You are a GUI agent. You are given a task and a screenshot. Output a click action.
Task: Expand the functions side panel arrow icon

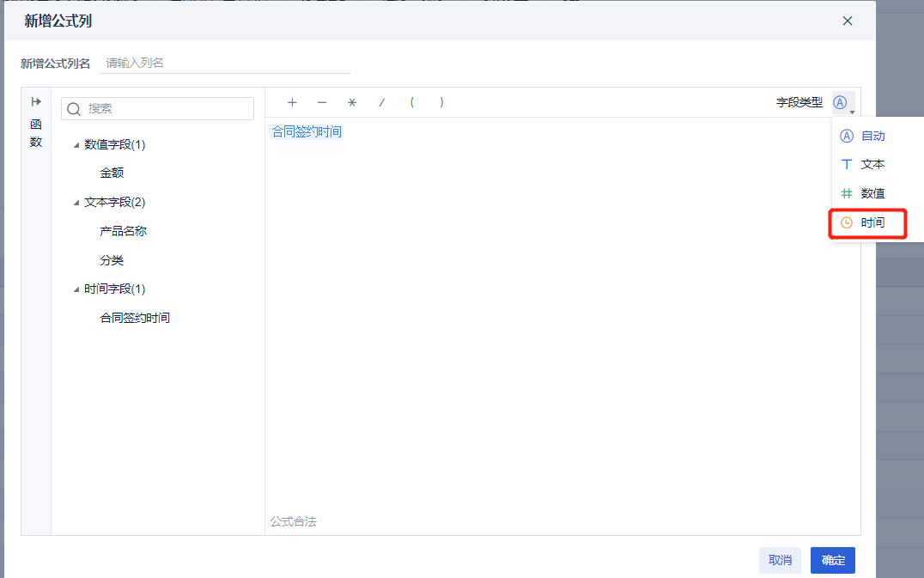point(36,102)
